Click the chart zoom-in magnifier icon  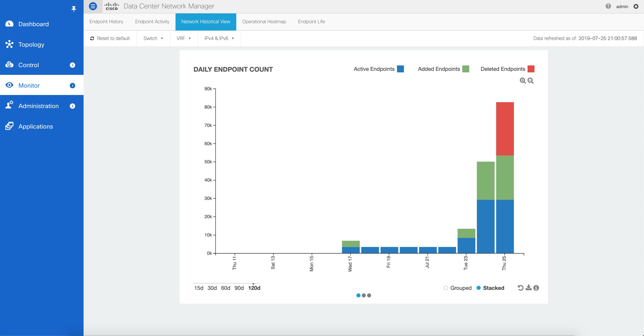pyautogui.click(x=523, y=81)
